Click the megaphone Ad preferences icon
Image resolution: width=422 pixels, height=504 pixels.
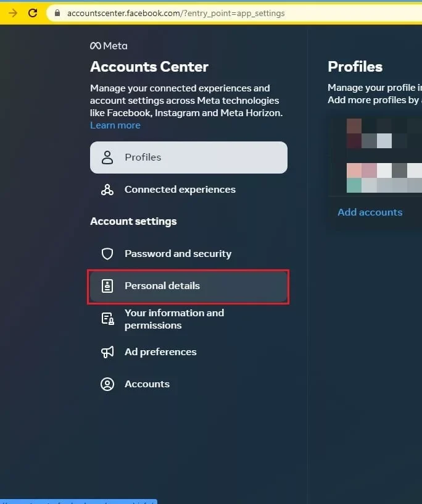pos(107,352)
